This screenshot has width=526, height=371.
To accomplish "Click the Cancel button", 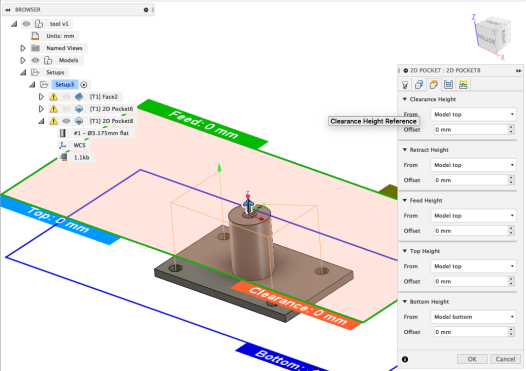I will (x=505, y=359).
